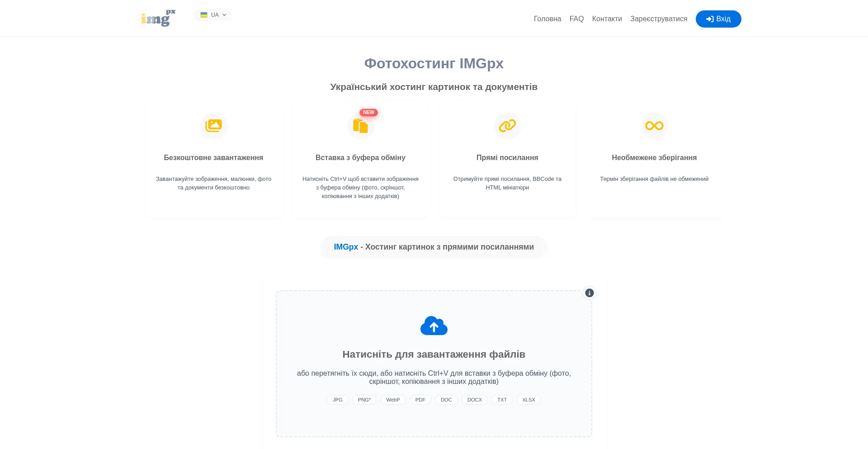Go to Головна menu item
Image resolution: width=868 pixels, height=449 pixels.
coord(547,19)
